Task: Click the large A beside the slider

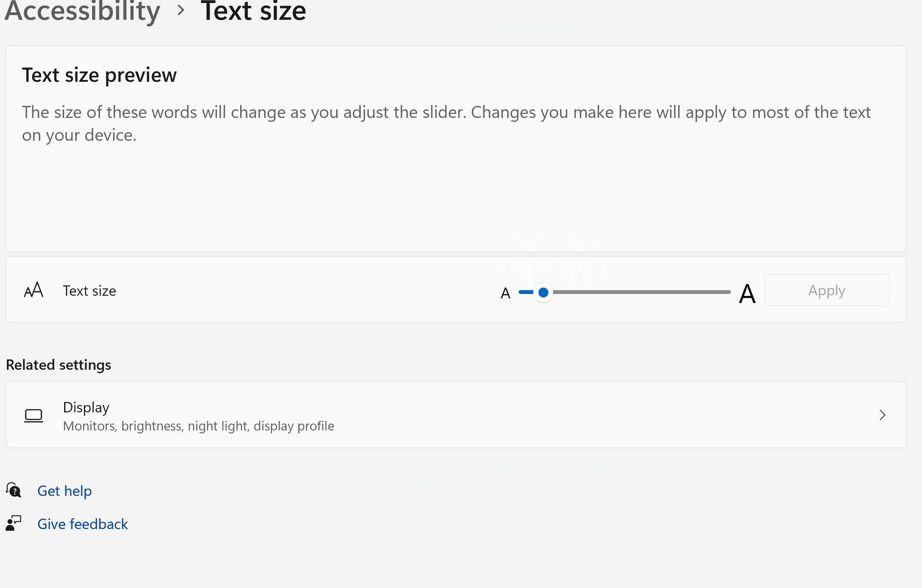Action: [747, 294]
